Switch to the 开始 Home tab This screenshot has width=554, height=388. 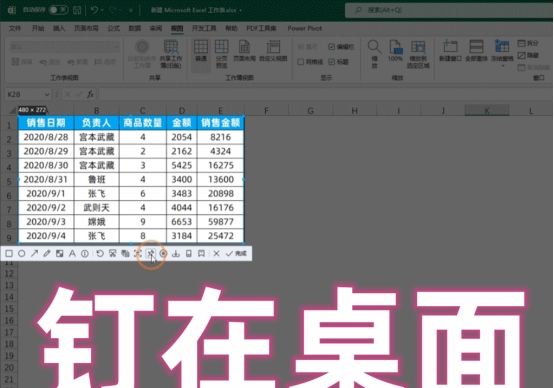coord(38,28)
